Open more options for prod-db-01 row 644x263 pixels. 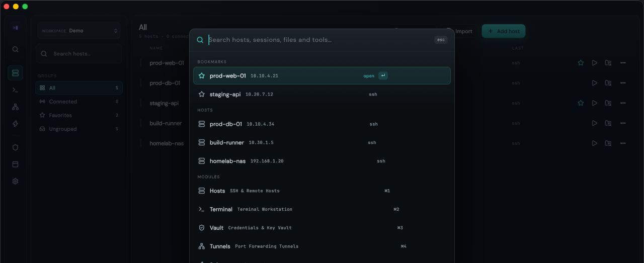click(x=623, y=83)
